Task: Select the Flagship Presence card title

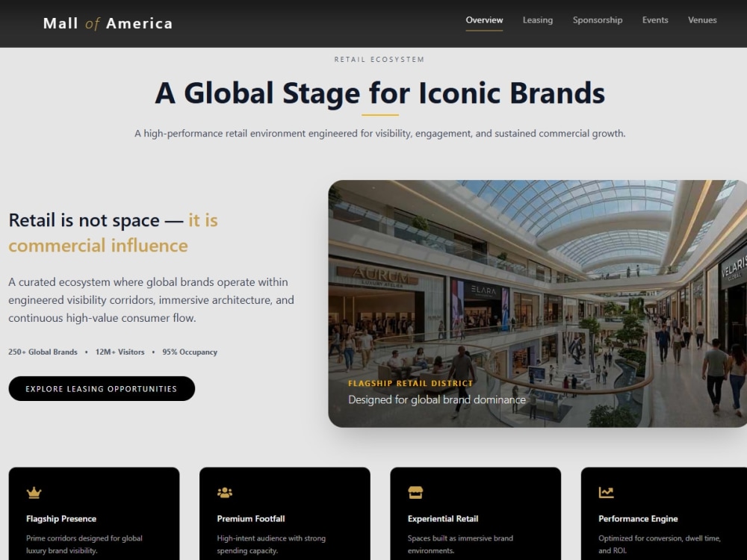Action: [x=61, y=519]
